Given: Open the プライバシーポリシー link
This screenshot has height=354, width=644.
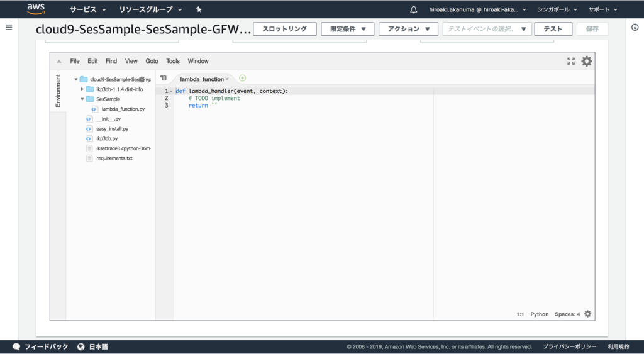Looking at the screenshot, I should point(570,346).
